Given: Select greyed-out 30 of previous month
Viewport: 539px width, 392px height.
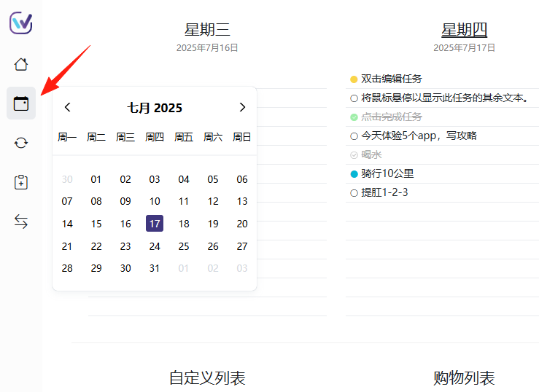Looking at the screenshot, I should tap(67, 179).
